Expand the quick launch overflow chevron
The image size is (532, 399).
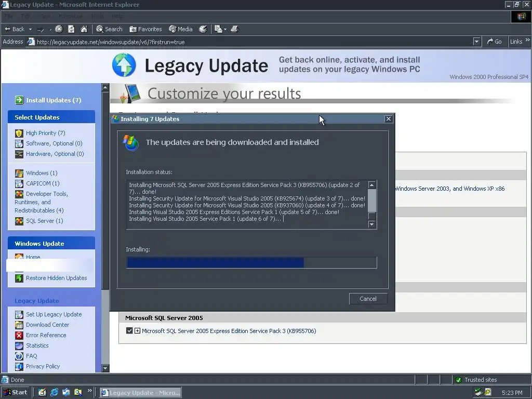tap(89, 391)
